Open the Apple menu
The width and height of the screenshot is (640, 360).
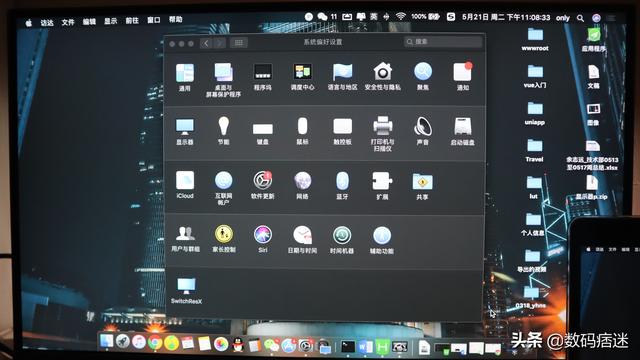(29, 23)
